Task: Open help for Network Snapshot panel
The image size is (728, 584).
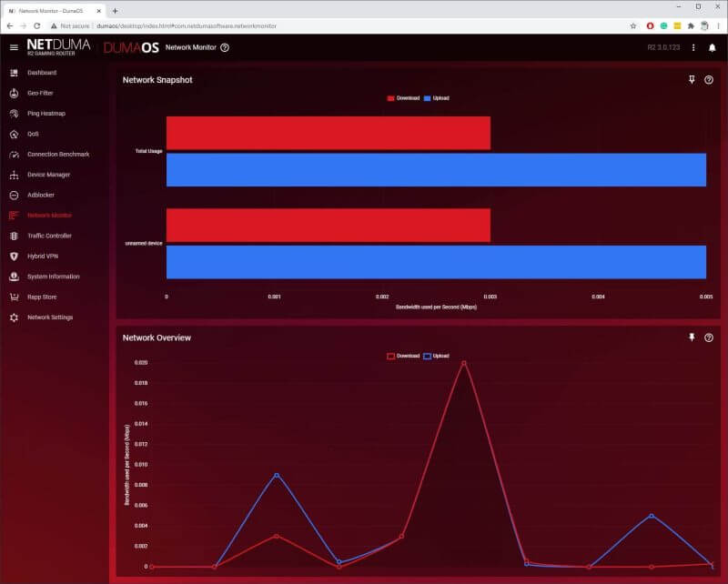Action: pos(709,80)
